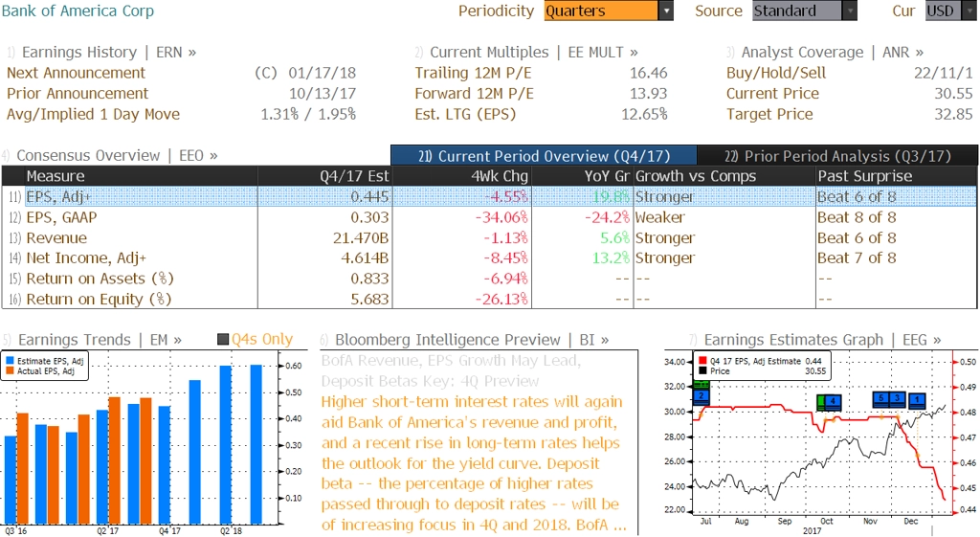Screen dimensions: 980x537
Task: Open Earnings Estimates Graph EEG link
Action: [822, 340]
